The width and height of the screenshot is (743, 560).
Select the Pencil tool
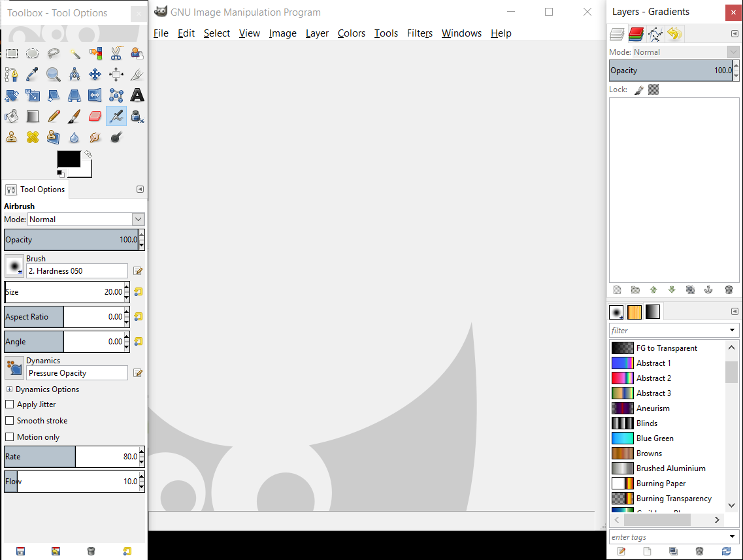54,116
